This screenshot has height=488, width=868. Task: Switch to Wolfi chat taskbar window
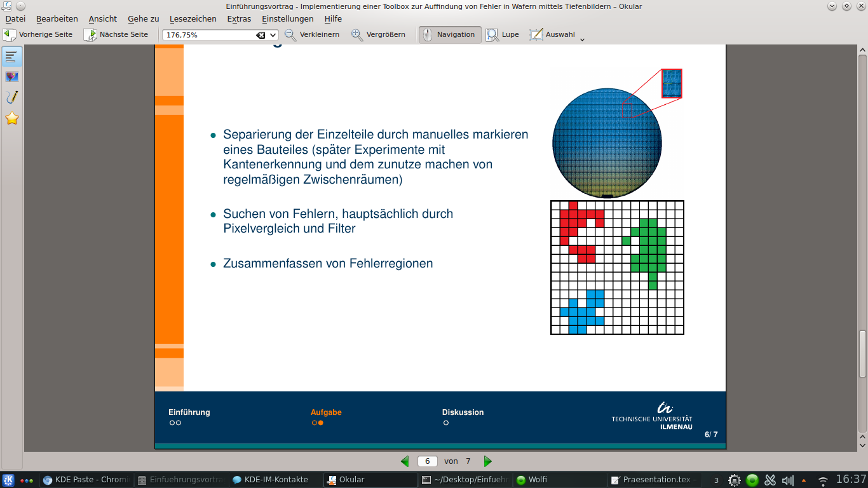point(559,480)
